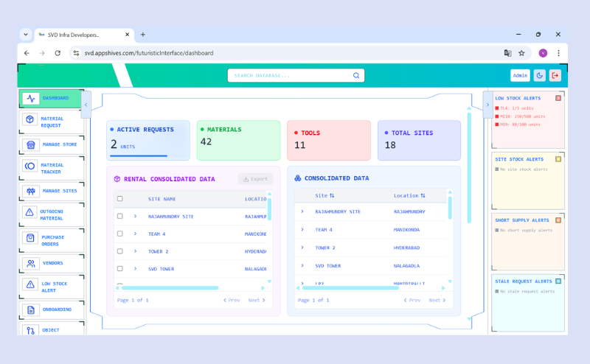
Task: Select the Tower 2 row checkbox
Action: click(x=120, y=251)
